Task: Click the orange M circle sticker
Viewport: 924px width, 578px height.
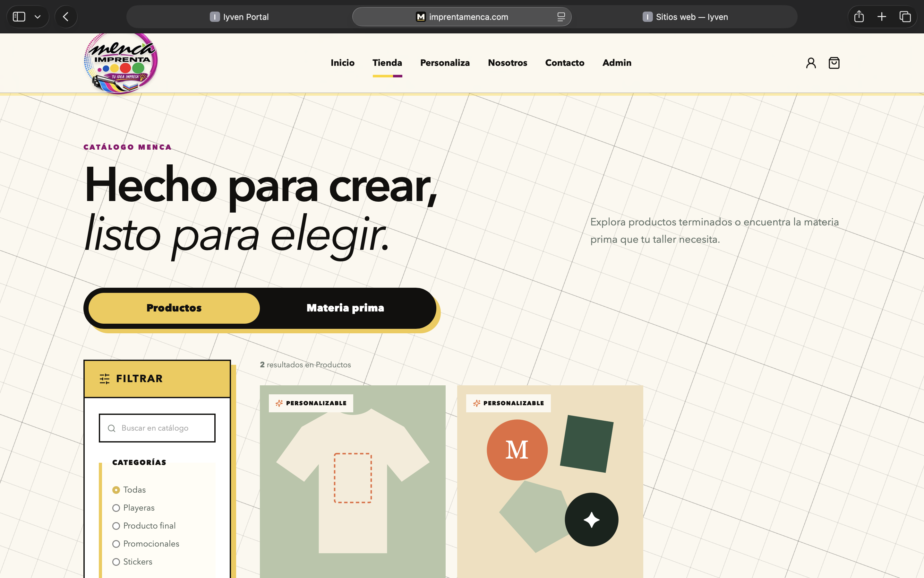Action: 517,450
